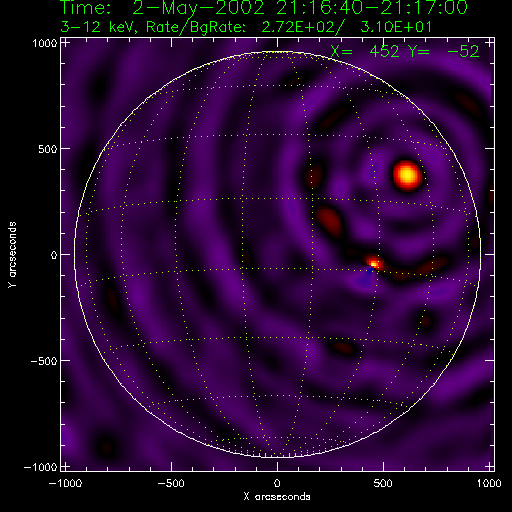This screenshot has height=512, width=512.
Task: Click the '1000' tick label on the Y axis
Action: [45, 43]
